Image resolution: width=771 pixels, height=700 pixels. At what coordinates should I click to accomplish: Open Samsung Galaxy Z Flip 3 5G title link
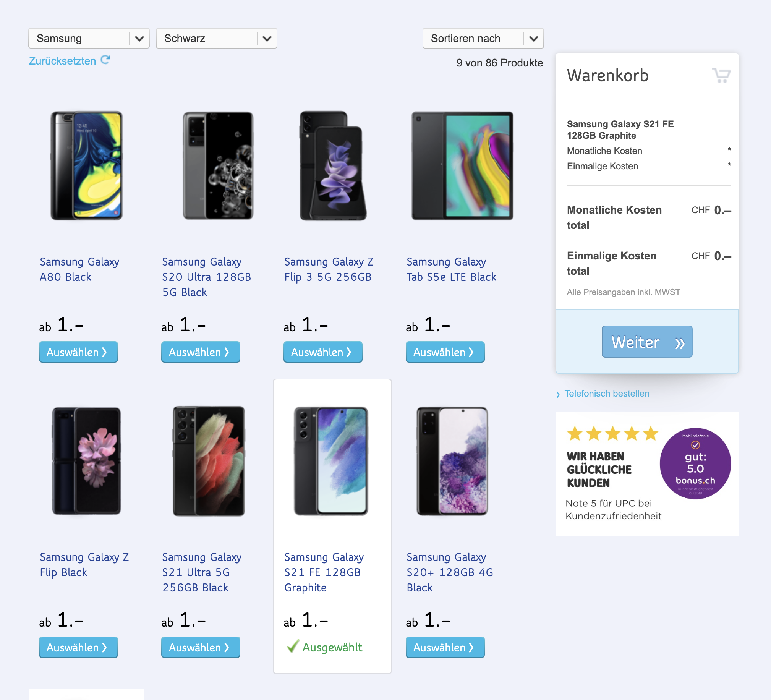328,269
